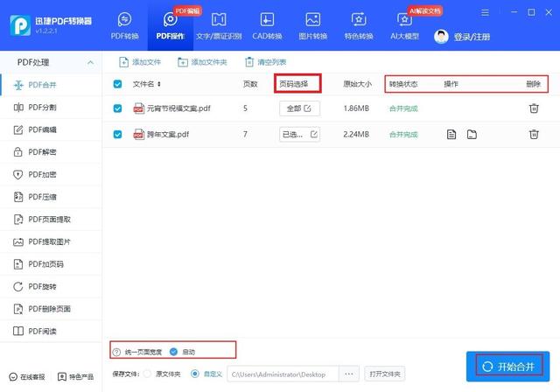
Task: Go to 图片转换 tab
Action: point(313,25)
